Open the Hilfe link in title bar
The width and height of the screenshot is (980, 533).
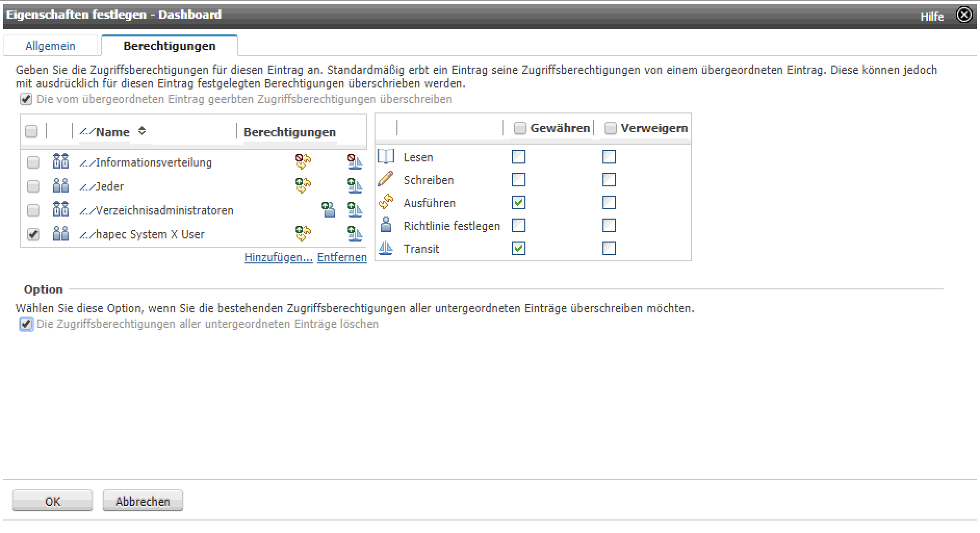932,17
